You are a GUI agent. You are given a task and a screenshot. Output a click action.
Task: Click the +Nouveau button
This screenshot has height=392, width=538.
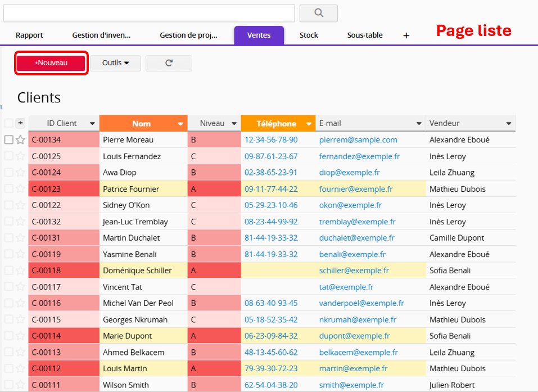pyautogui.click(x=51, y=63)
